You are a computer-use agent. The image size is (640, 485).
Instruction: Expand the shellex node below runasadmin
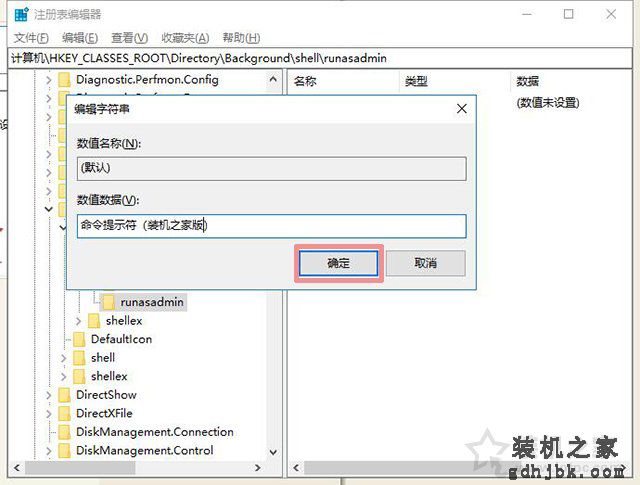tap(78, 321)
